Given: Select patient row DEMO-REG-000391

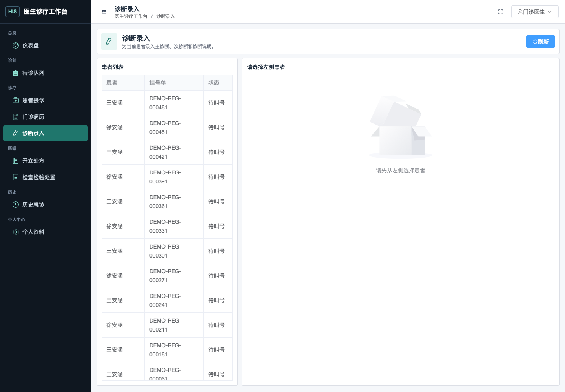Looking at the screenshot, I should coord(167,177).
